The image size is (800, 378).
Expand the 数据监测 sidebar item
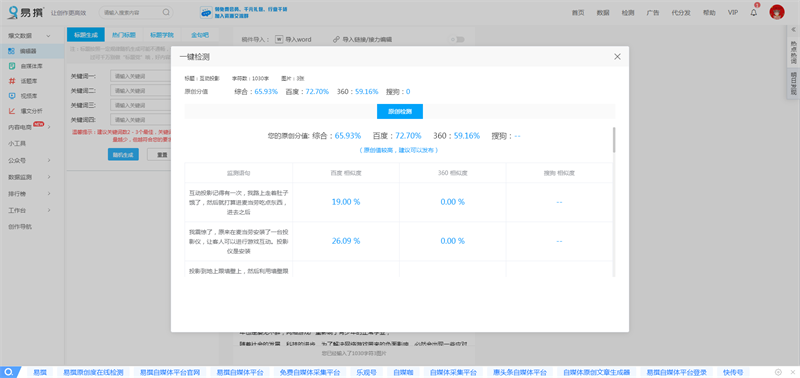(49, 177)
